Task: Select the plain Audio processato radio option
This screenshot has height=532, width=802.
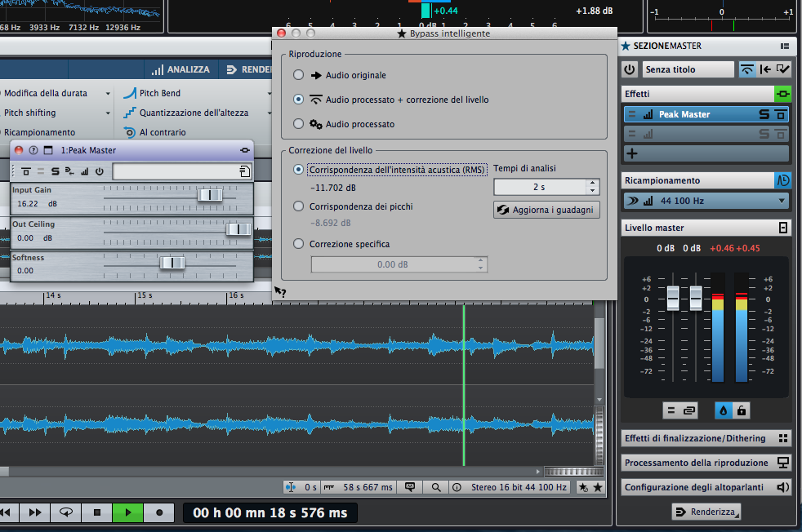Action: [x=298, y=124]
